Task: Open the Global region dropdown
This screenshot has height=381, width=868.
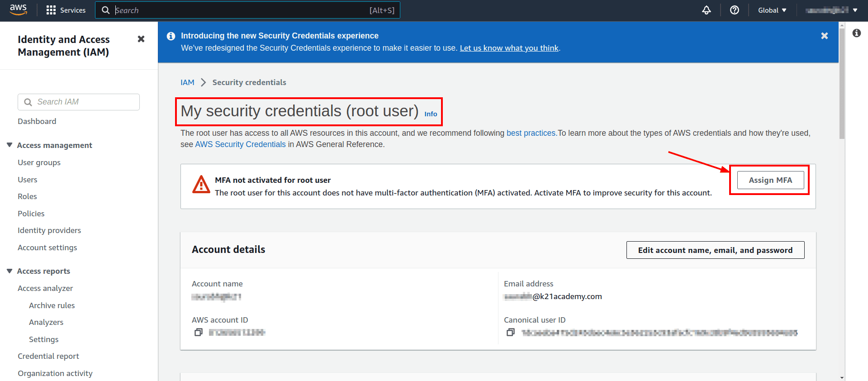Action: [x=772, y=10]
